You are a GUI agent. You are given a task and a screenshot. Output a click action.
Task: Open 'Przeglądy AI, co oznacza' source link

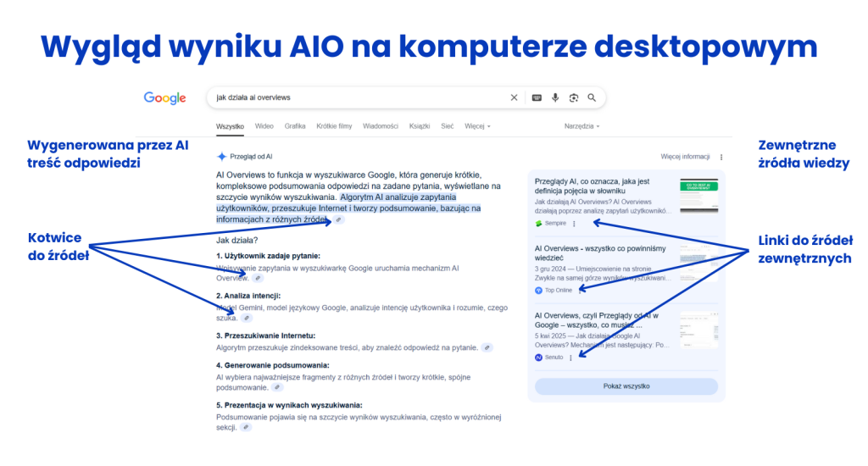592,186
